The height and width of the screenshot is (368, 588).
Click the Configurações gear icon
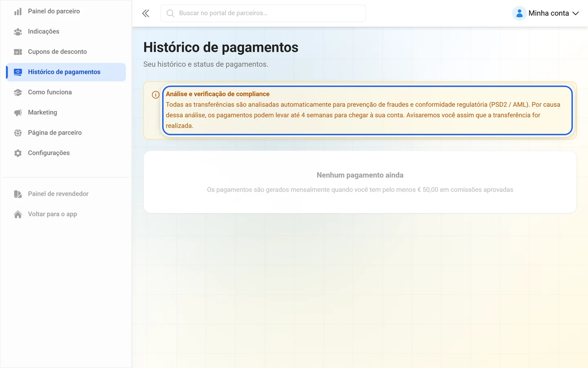point(18,153)
